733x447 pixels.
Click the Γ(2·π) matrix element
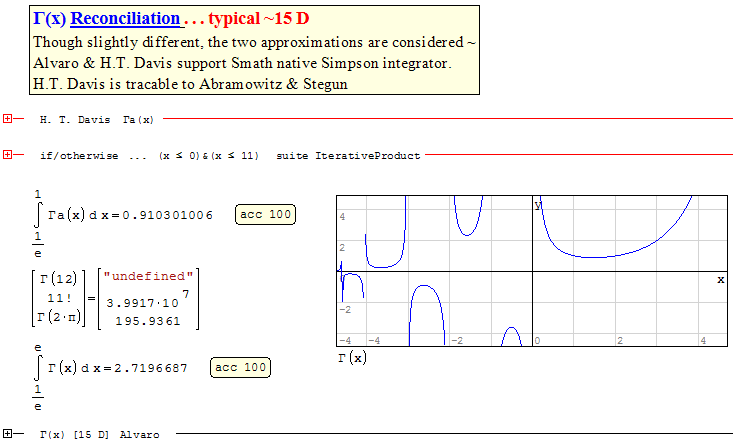(60, 318)
